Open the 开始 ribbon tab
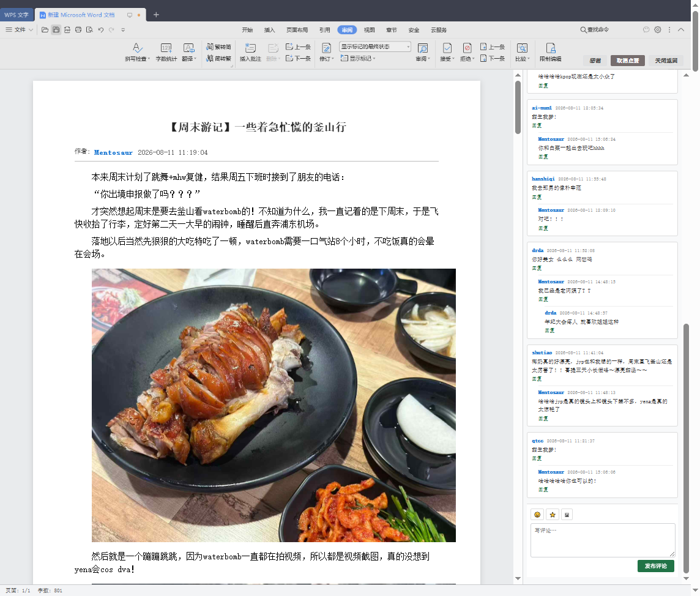This screenshot has height=596, width=700. [x=247, y=30]
